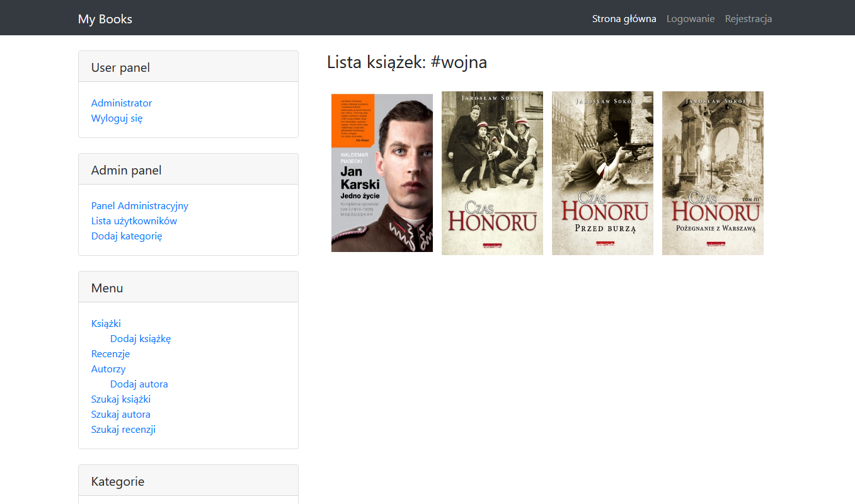Open first Czas Honoru cover without subtitle
The image size is (855, 504).
click(492, 173)
